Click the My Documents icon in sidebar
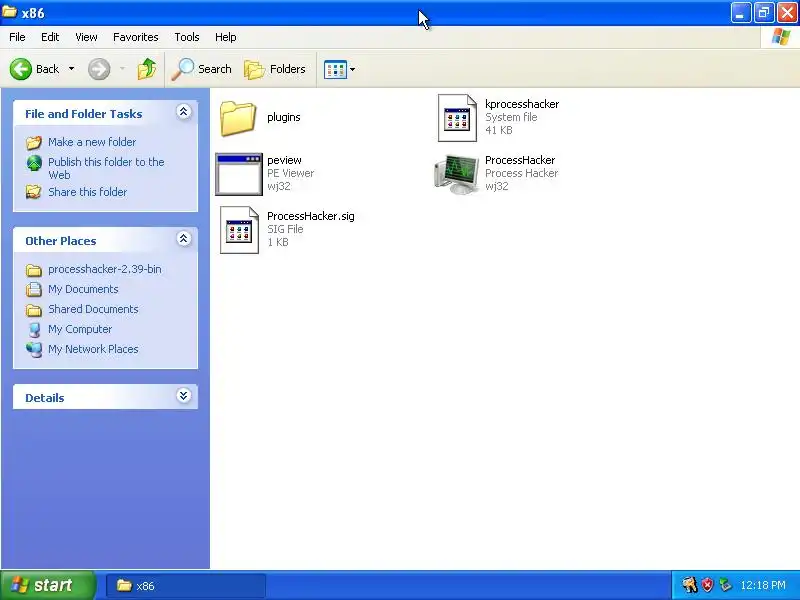Screen dimensions: 800x600 pyautogui.click(x=34, y=290)
